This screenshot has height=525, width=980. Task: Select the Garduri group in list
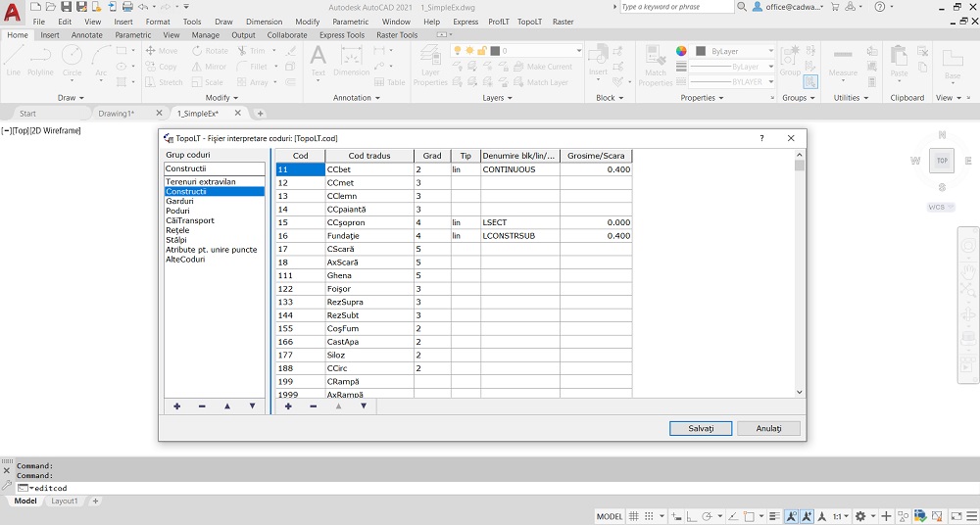click(215, 201)
